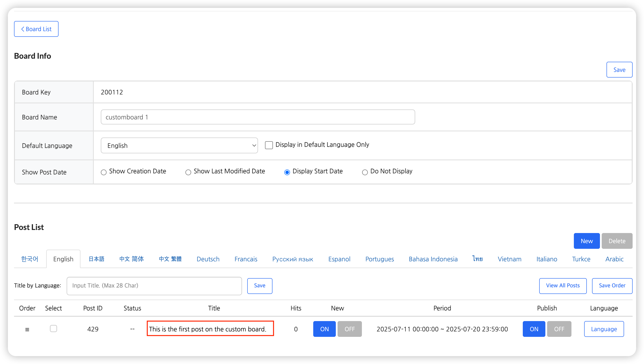Open Language settings for post 429
The width and height of the screenshot is (644, 364).
604,329
